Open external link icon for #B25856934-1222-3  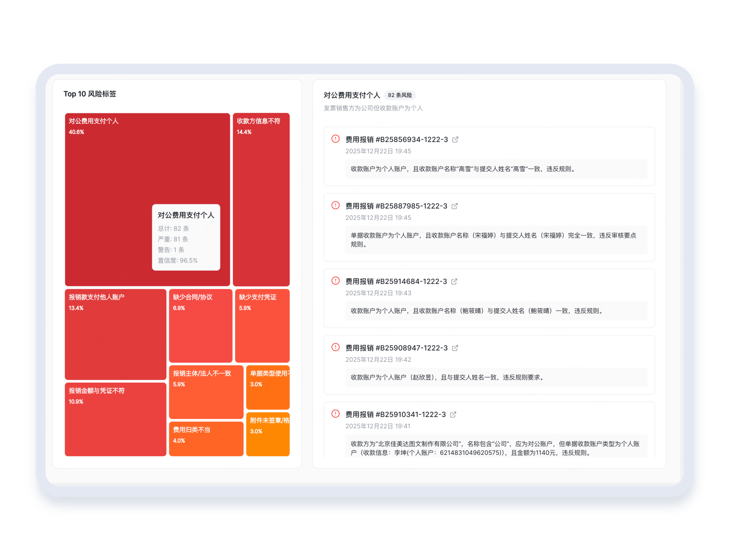[x=455, y=140]
